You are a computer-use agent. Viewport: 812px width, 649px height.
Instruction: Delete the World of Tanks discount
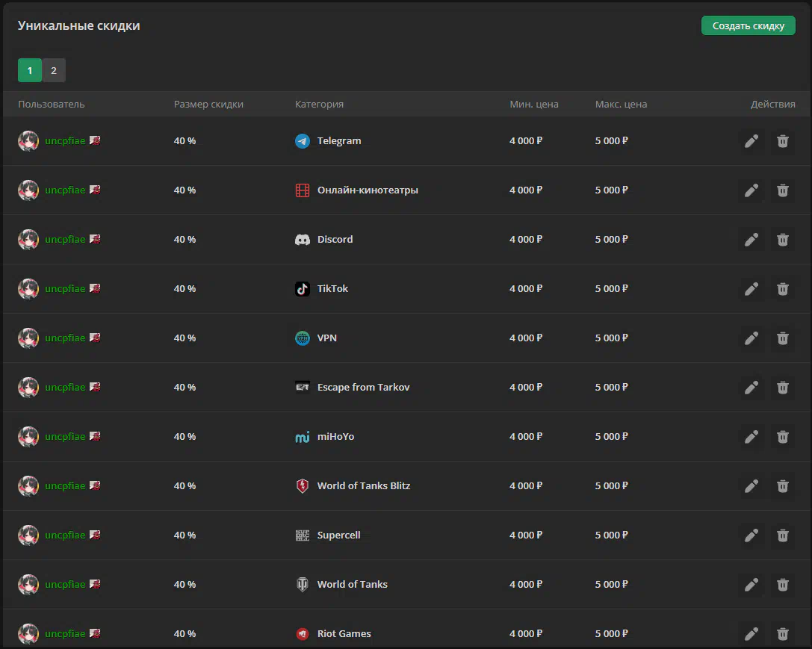(x=782, y=584)
